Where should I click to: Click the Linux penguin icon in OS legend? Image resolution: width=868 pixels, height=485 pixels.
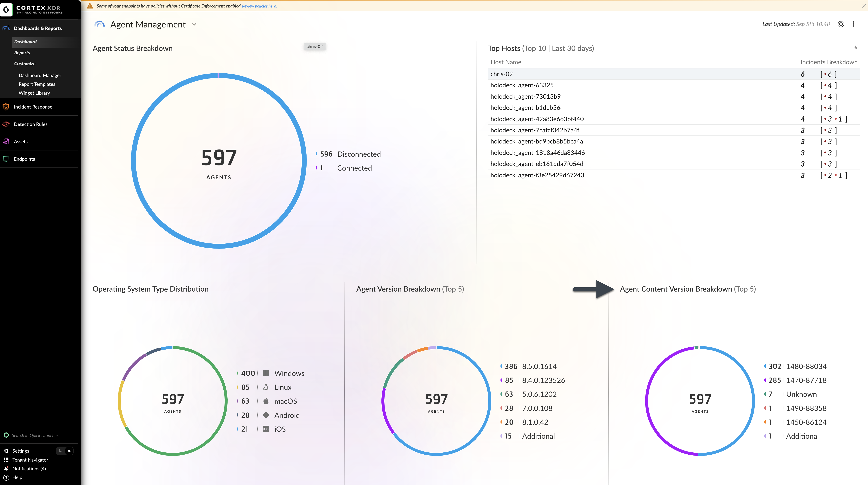pos(266,387)
